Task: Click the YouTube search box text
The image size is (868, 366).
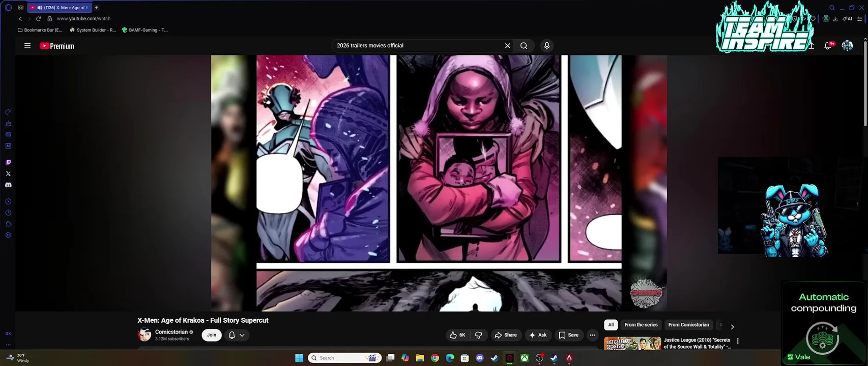Action: 370,46
